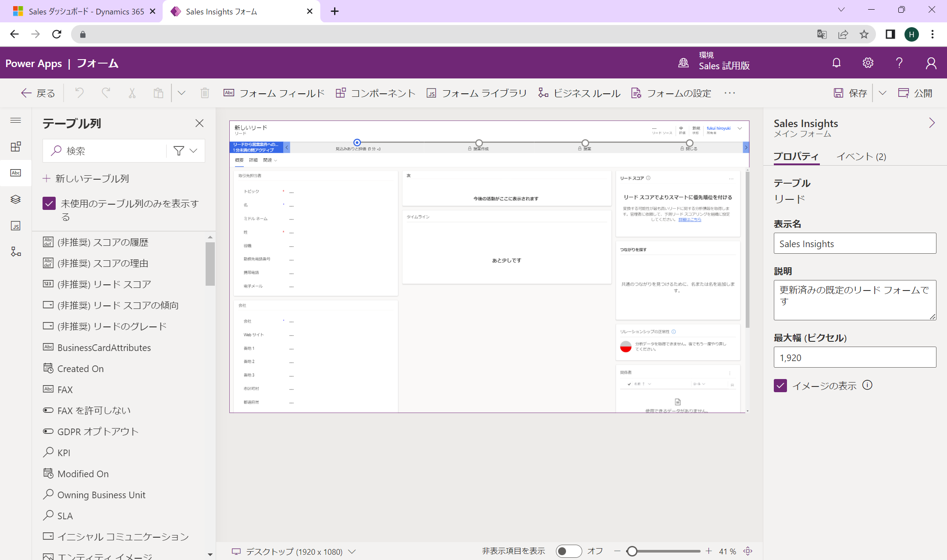Click the browser share icon
Viewport: 947px width, 560px height.
point(843,34)
